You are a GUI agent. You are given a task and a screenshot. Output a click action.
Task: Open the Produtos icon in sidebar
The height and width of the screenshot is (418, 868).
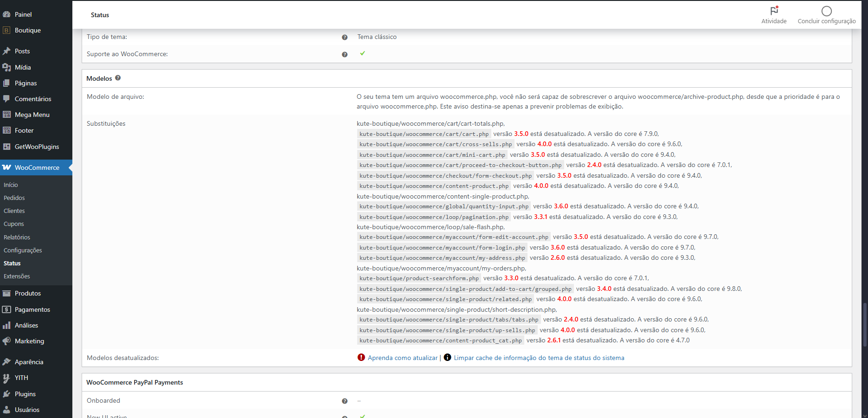pyautogui.click(x=6, y=293)
